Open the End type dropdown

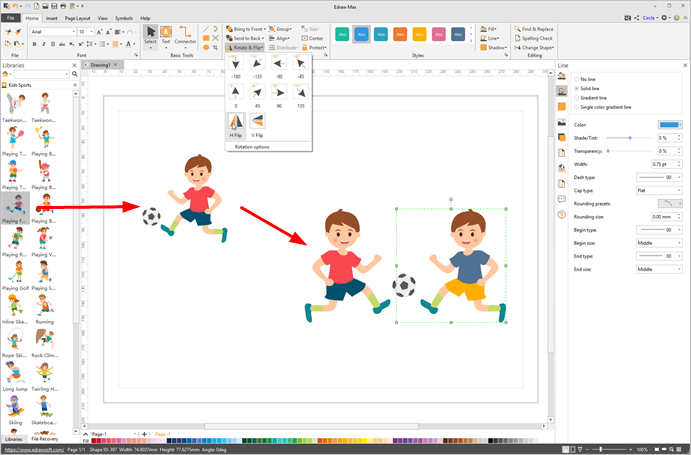tap(659, 256)
